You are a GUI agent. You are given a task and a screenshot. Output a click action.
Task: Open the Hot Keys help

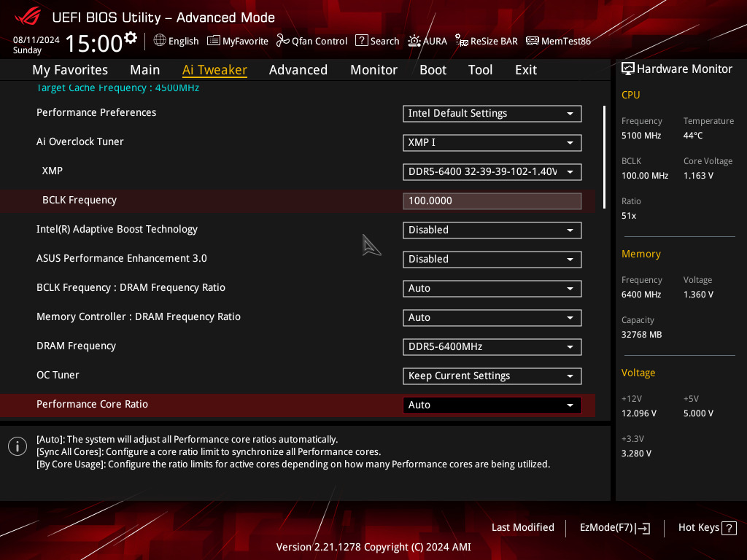click(x=707, y=528)
